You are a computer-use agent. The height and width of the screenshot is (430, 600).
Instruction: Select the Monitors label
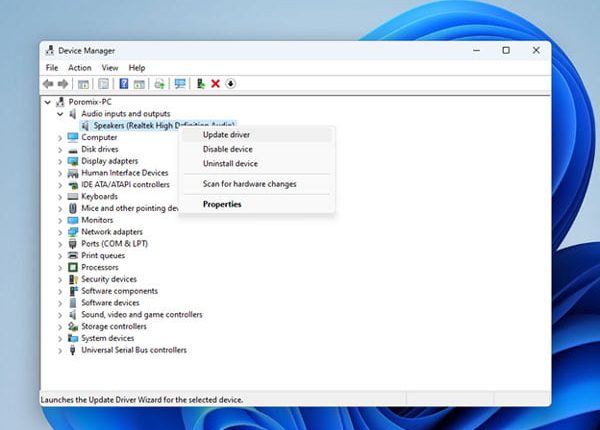point(97,220)
